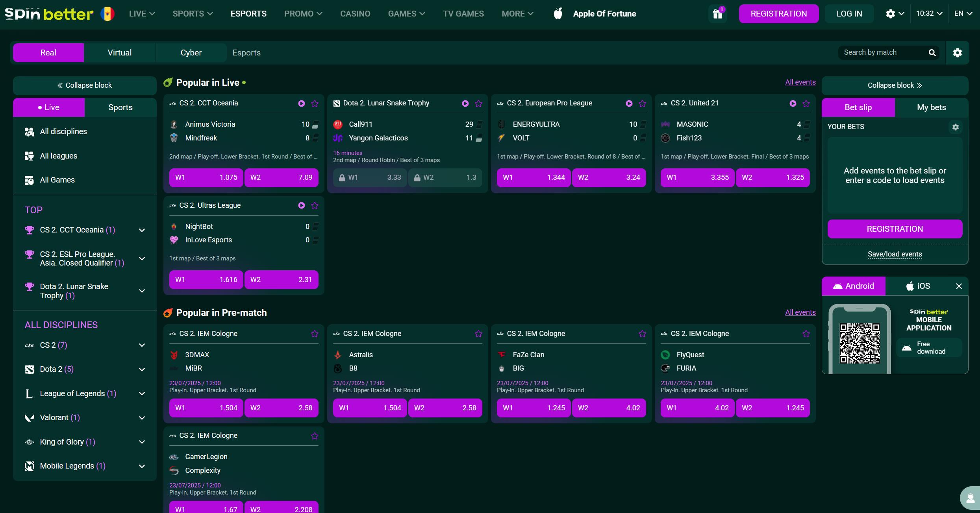Open the MORE menu
Screen dimensions: 980x513
(x=517, y=14)
